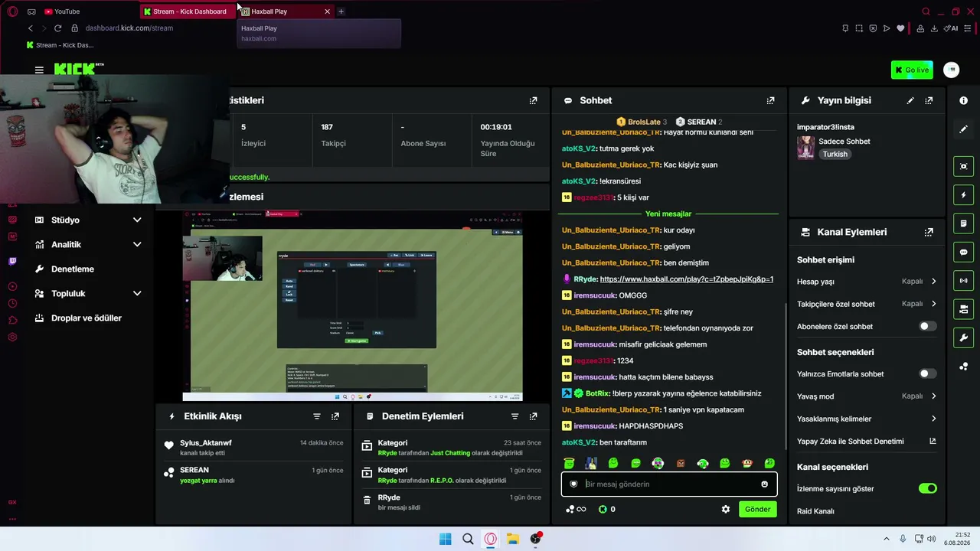Click the shield badge icon in the chat input
The height and width of the screenshot is (551, 980).
573,484
